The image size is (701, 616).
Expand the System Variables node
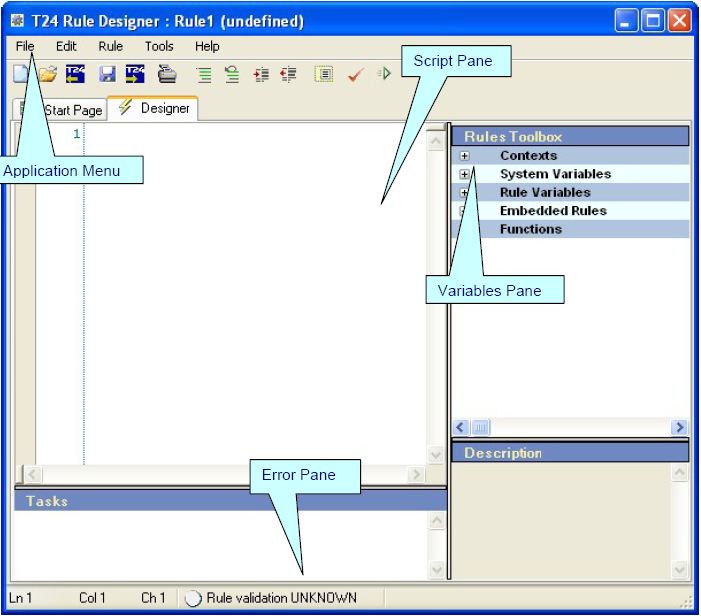point(465,174)
